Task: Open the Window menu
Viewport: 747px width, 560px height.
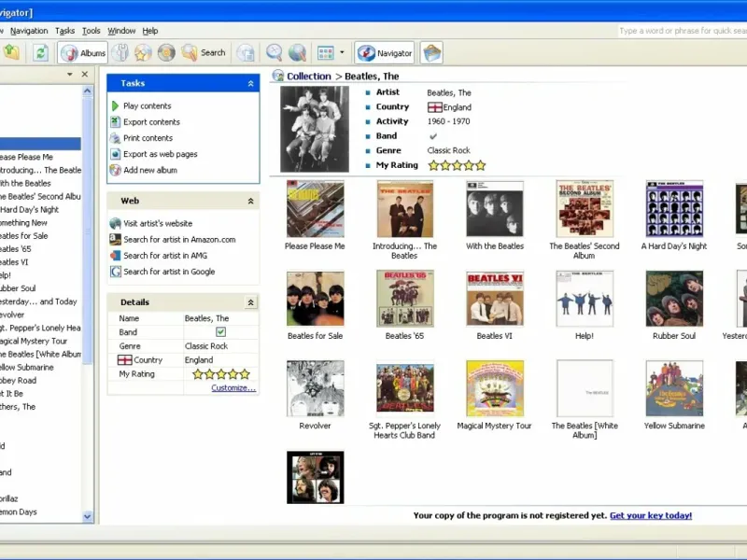Action: [x=121, y=31]
